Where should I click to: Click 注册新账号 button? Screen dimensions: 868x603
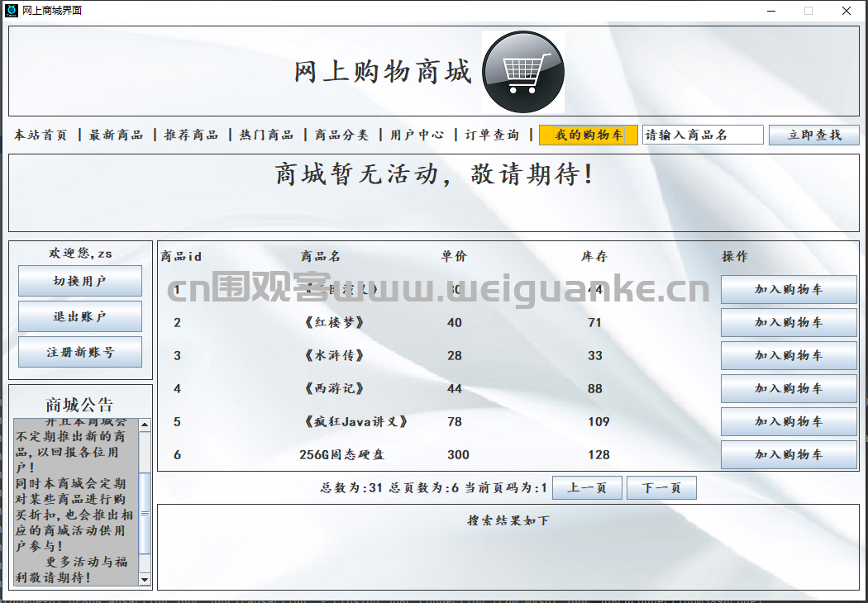[80, 352]
